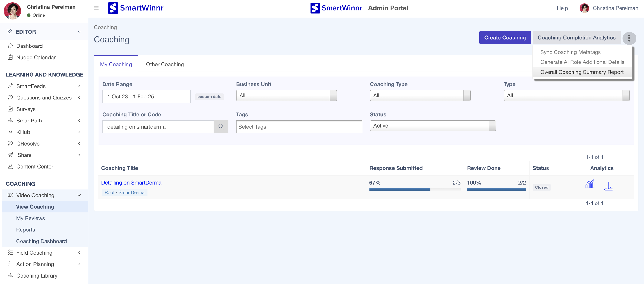Click the SmartWinnr logo

coord(136,8)
